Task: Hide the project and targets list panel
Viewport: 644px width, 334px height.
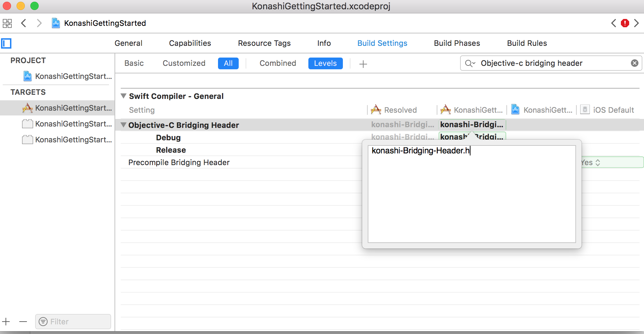Action: tap(7, 43)
